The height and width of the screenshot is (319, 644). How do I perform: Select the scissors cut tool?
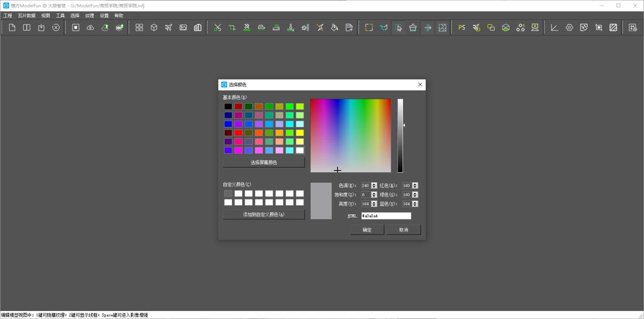point(218,27)
